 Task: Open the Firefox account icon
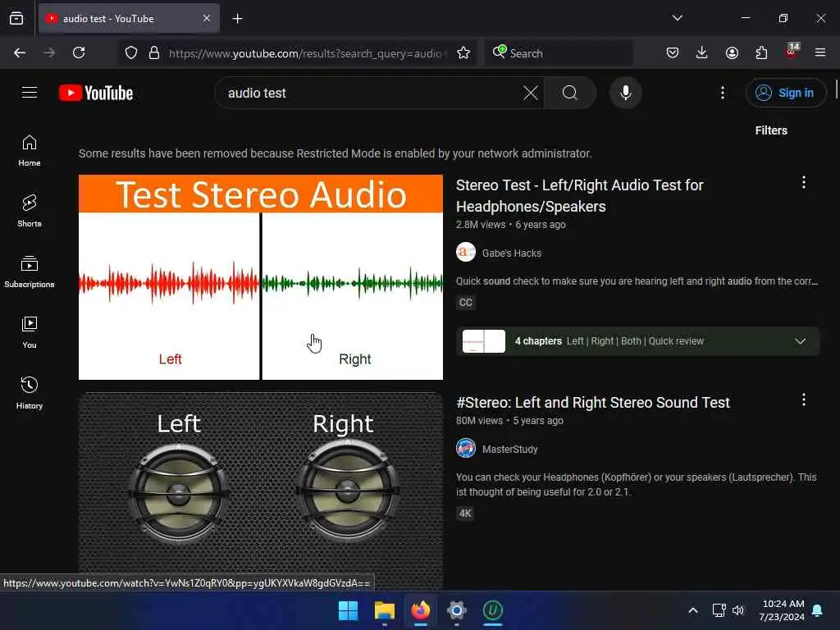[x=732, y=52]
